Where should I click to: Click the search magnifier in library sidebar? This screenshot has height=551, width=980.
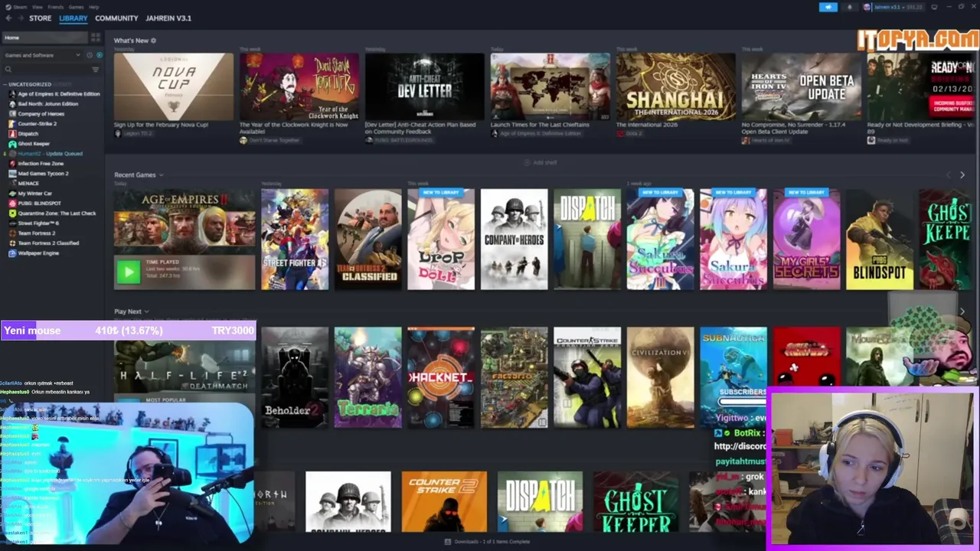8,69
